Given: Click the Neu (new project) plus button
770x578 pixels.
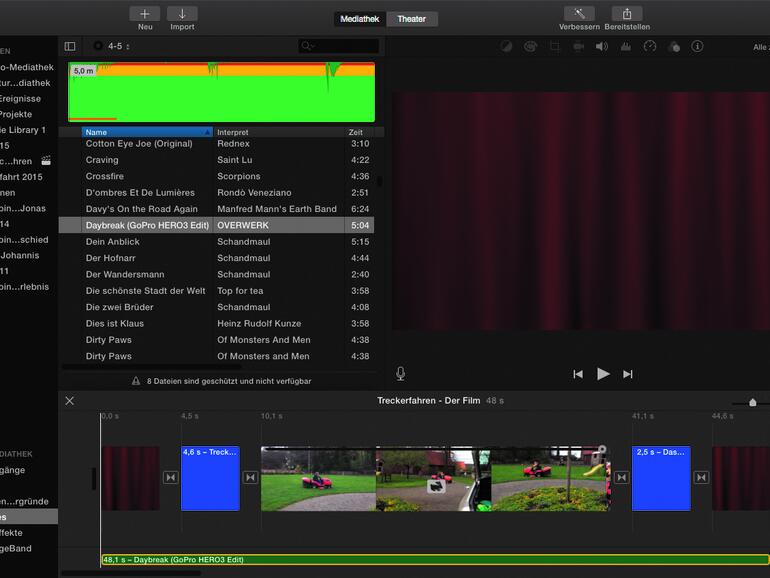Looking at the screenshot, I should tap(145, 14).
